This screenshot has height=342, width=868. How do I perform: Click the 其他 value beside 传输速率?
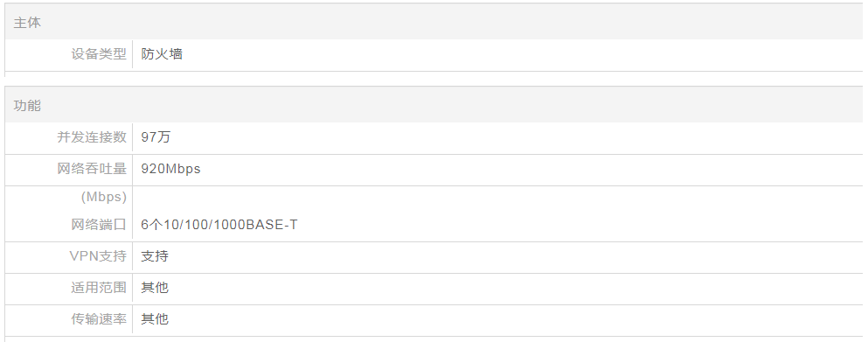(155, 319)
